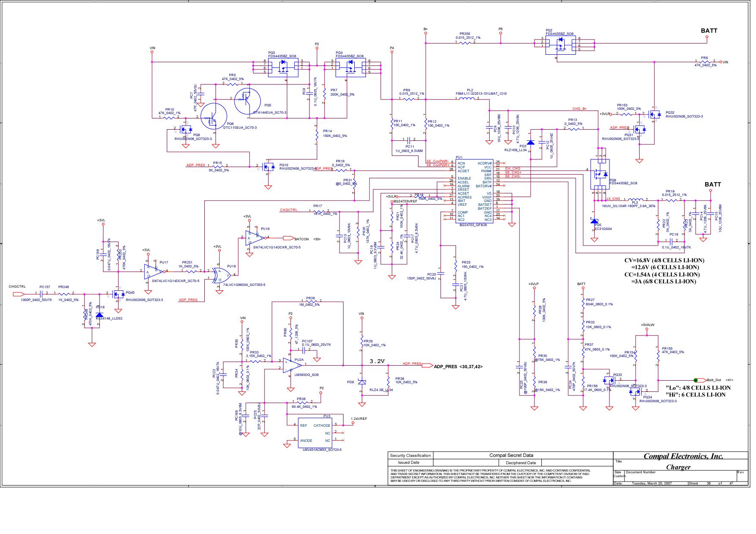Select the PU2A LM393DG comparator triangle
The image size is (756, 534).
(x=292, y=366)
